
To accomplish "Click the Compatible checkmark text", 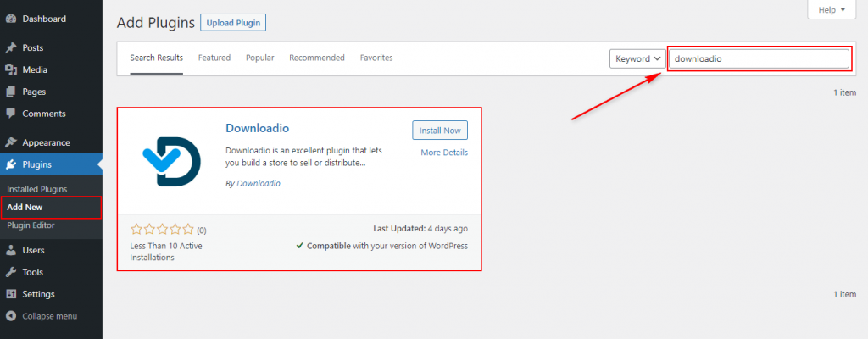I will pos(382,246).
